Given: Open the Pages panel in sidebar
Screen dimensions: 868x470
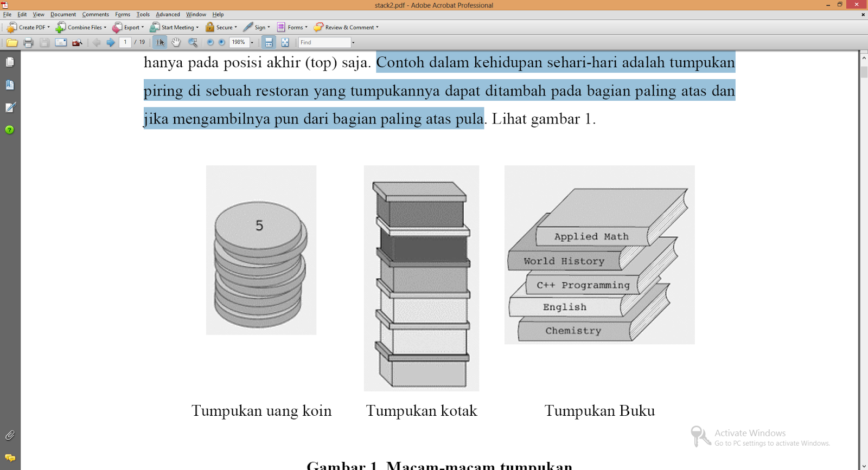Looking at the screenshot, I should click(x=10, y=62).
